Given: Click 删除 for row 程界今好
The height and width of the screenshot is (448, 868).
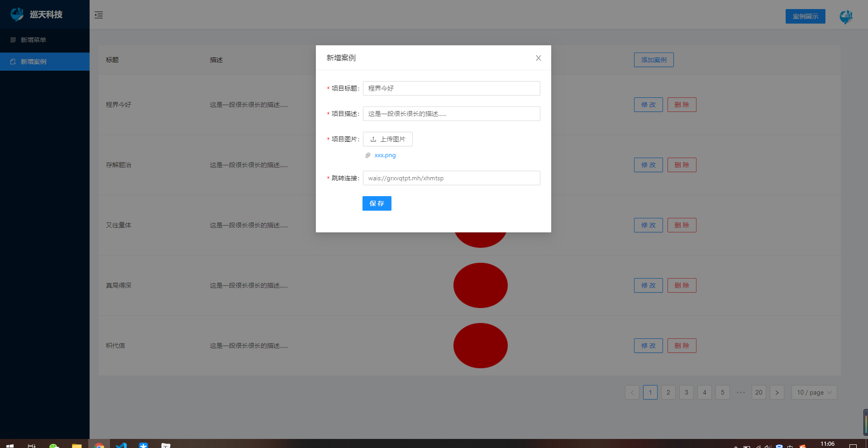Looking at the screenshot, I should tap(682, 105).
